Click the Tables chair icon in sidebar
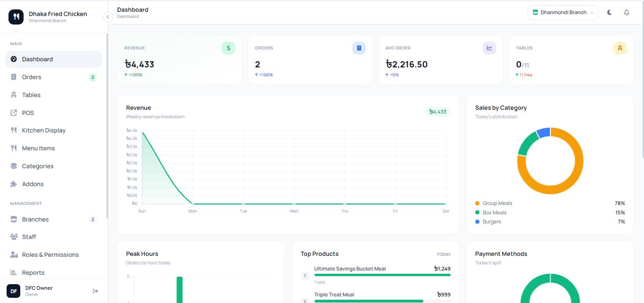This screenshot has width=644, height=303. (x=14, y=95)
